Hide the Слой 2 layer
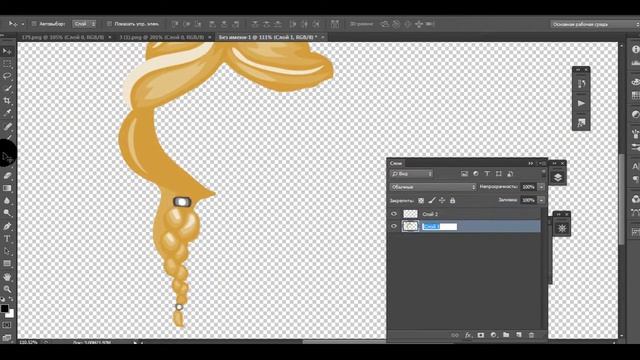The image size is (640, 360). [394, 214]
